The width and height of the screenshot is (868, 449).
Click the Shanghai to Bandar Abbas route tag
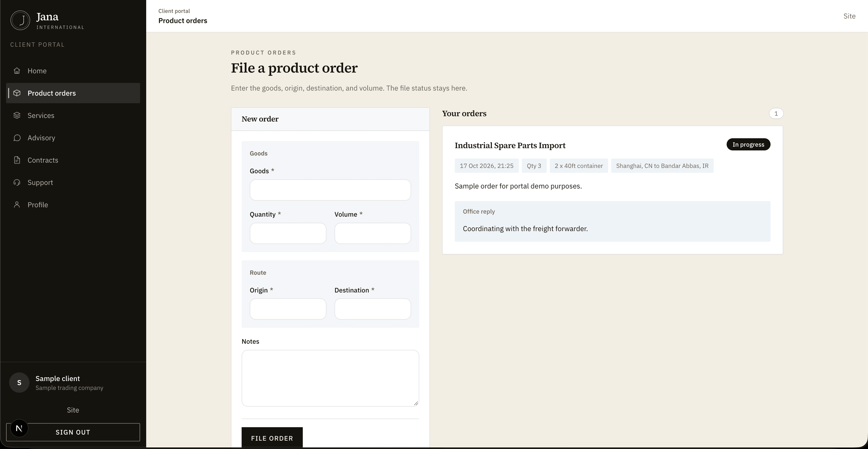[662, 166]
